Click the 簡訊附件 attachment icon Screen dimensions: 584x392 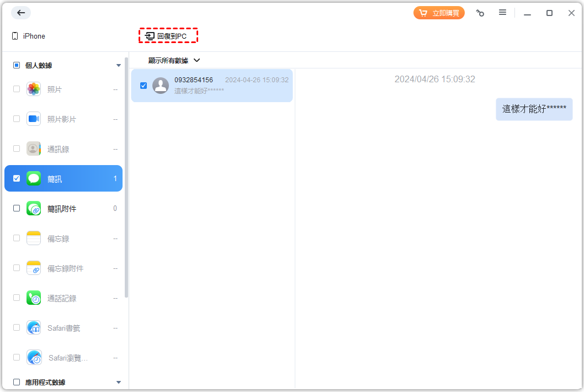(x=34, y=209)
